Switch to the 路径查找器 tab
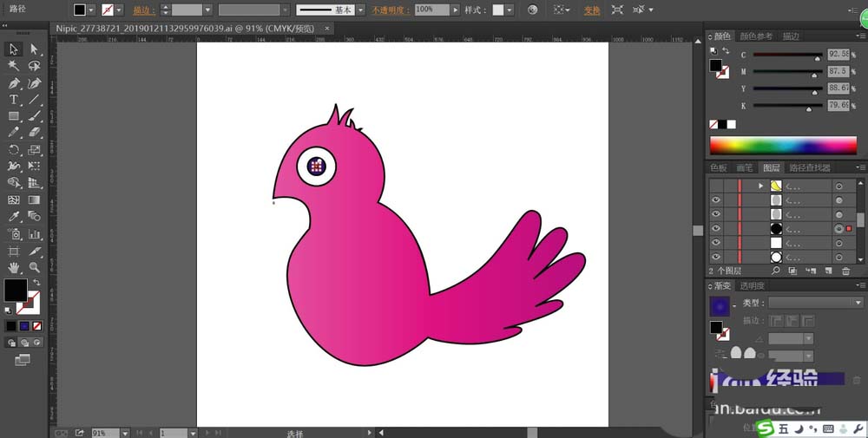Viewport: 868px width, 438px height. click(809, 167)
